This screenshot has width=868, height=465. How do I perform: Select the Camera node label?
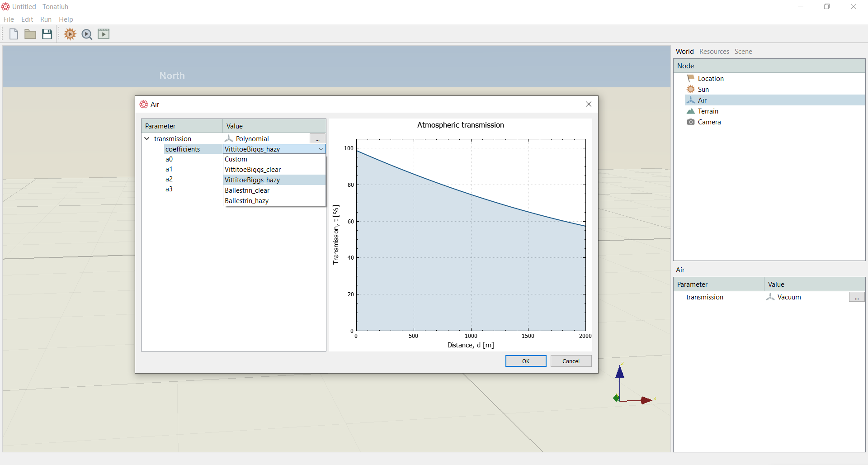[x=709, y=122]
